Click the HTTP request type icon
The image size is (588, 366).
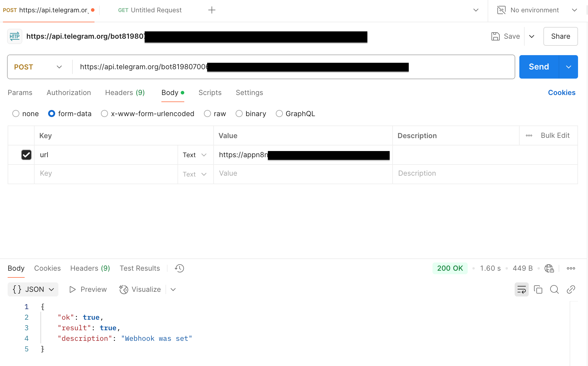(x=15, y=36)
